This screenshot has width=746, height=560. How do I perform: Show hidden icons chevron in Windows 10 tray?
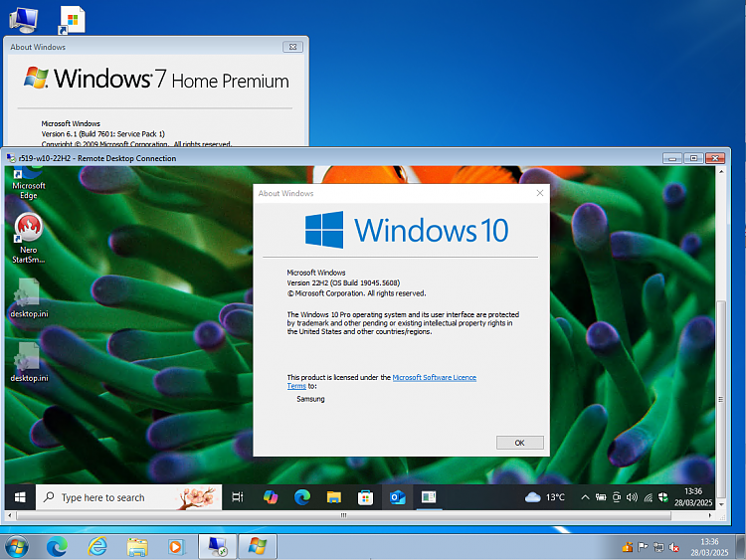click(x=585, y=497)
